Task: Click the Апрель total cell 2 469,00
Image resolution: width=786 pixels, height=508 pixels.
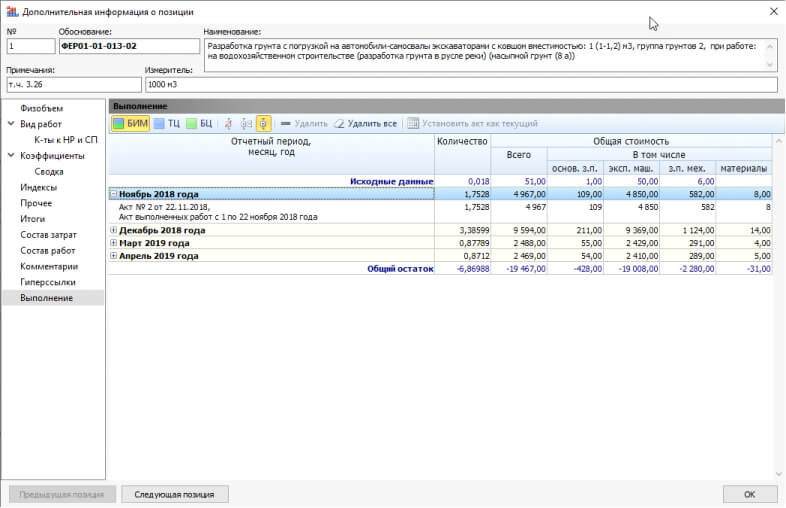Action: 519,256
